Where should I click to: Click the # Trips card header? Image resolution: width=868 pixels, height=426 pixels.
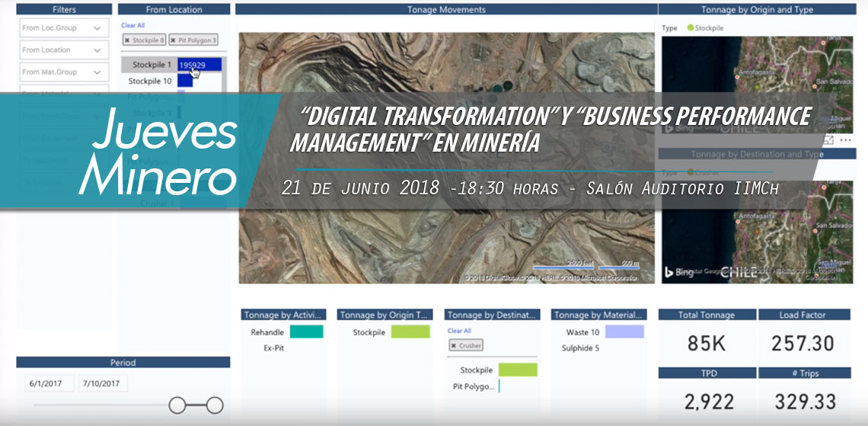tap(804, 373)
